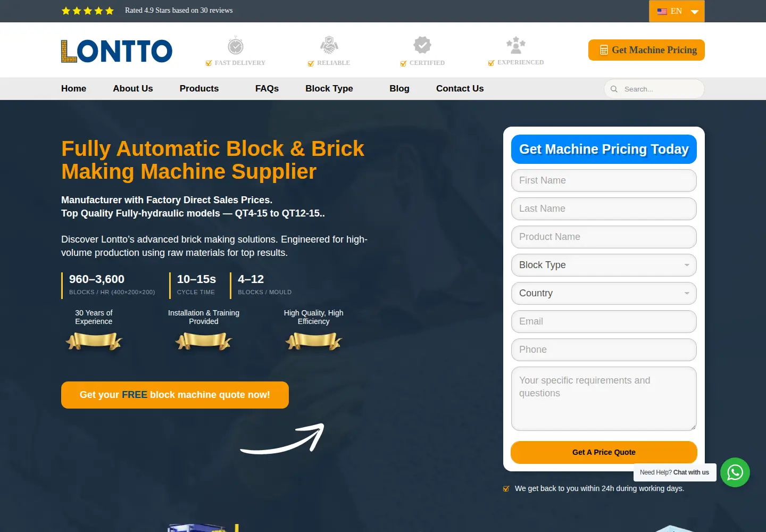766x532 pixels.
Task: Click the specific requirements text area
Action: click(x=604, y=398)
